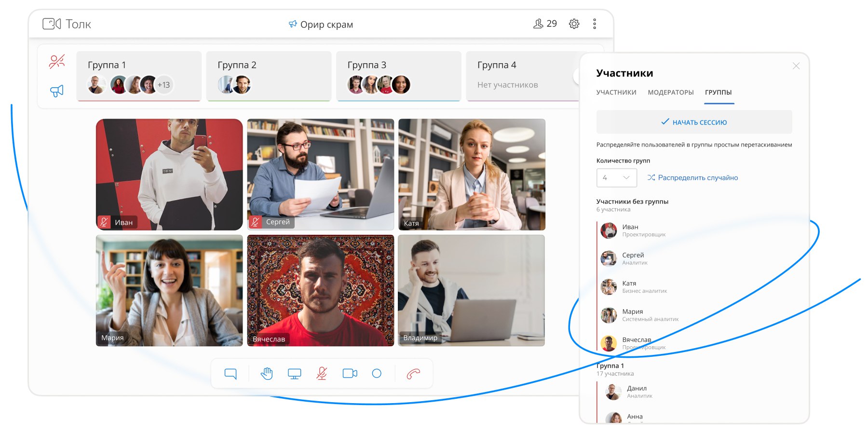Raise hand using the hand icon
Screen dimensions: 868x434
pyautogui.click(x=267, y=374)
